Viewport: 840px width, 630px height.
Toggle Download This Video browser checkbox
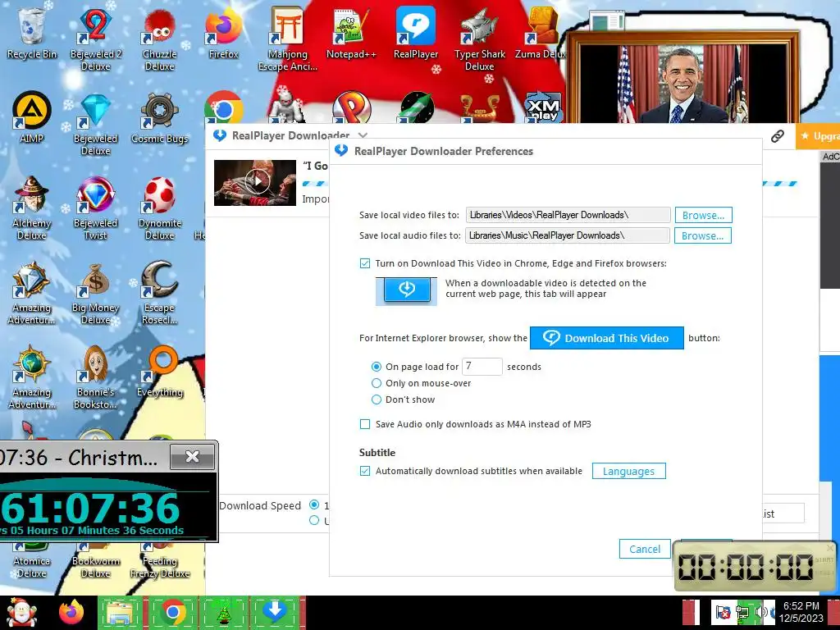pyautogui.click(x=365, y=263)
